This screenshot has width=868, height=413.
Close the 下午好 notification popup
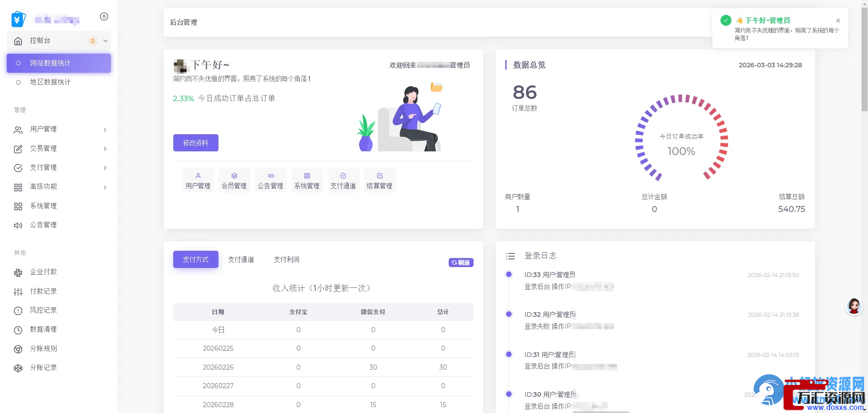coord(838,21)
